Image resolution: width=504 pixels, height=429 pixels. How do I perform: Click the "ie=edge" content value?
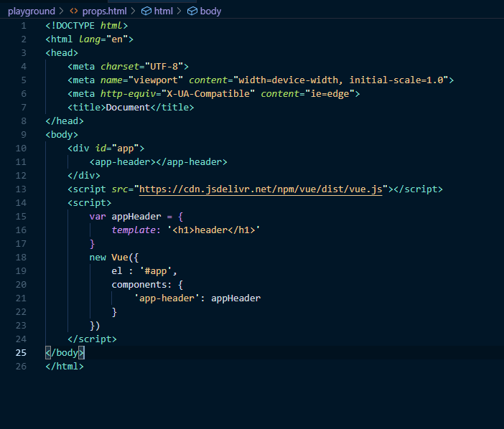pyautogui.click(x=330, y=94)
